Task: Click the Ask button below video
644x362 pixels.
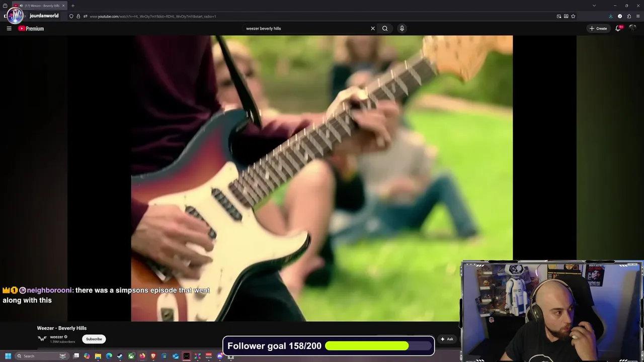Action: 447,339
